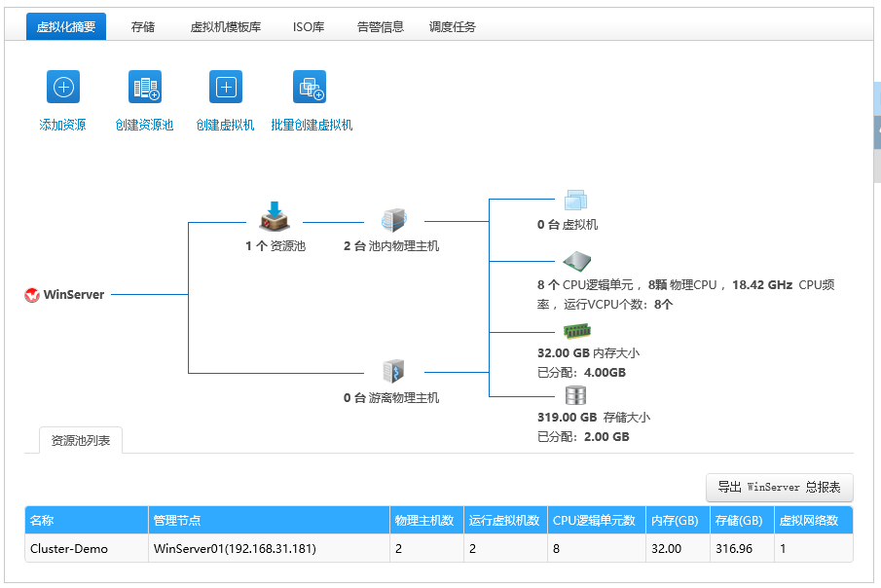Click the CPU chip icon
881x588 pixels.
[577, 261]
